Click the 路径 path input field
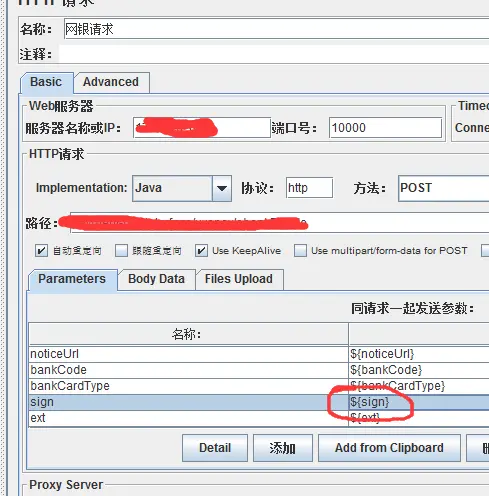 pyautogui.click(x=279, y=223)
